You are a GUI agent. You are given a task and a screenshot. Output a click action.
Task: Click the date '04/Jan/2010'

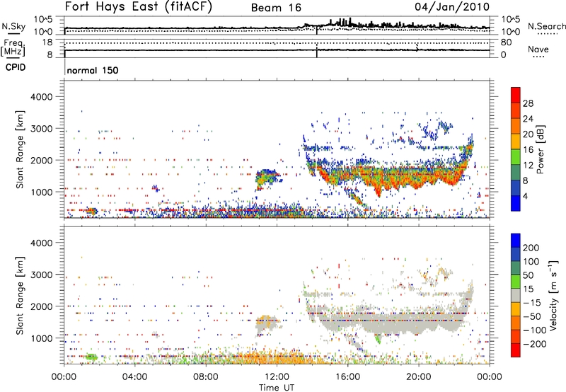452,7
